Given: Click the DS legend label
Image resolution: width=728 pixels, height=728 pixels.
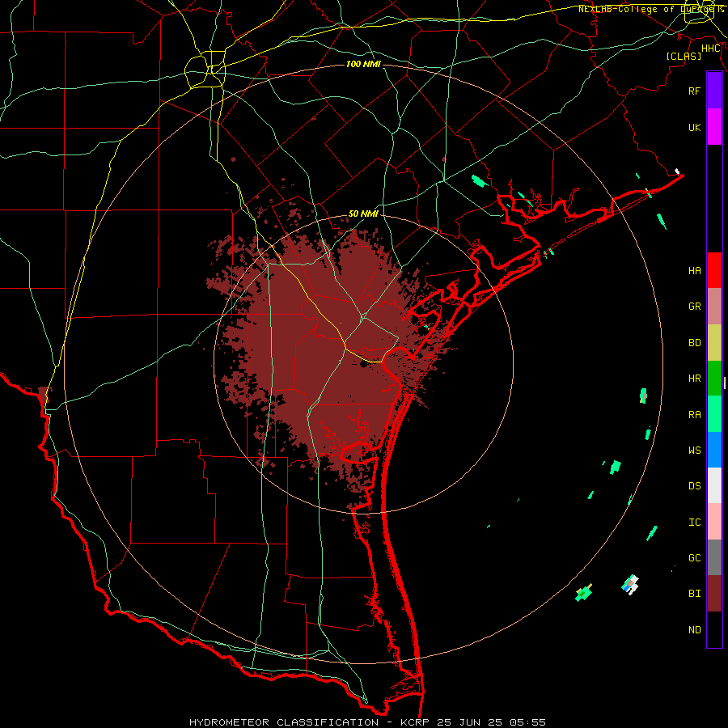Looking at the screenshot, I should [x=694, y=486].
